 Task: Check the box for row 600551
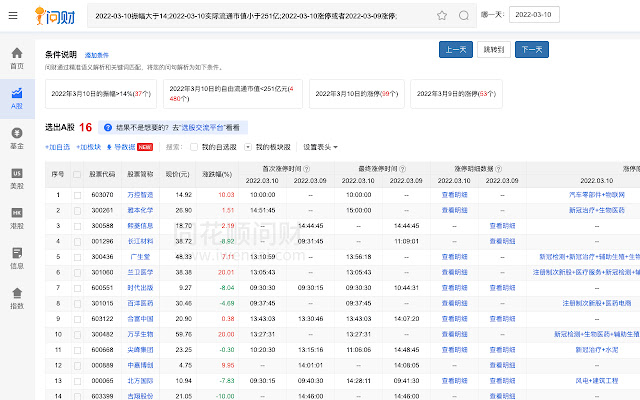pos(77,289)
